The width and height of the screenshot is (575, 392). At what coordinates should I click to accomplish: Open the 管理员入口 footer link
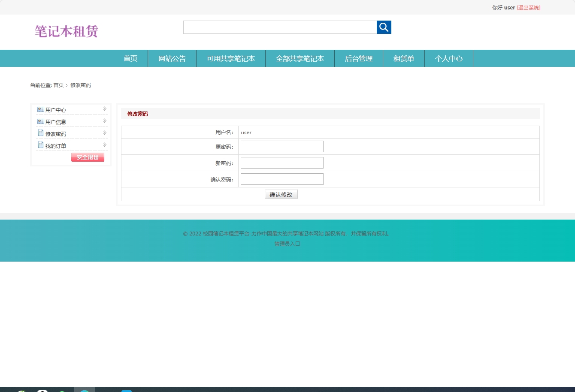point(287,244)
